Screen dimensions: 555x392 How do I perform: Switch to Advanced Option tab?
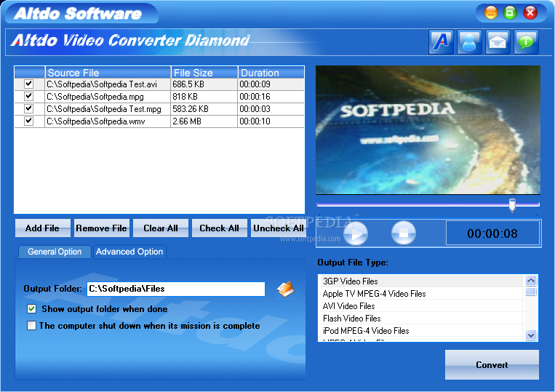click(x=129, y=252)
